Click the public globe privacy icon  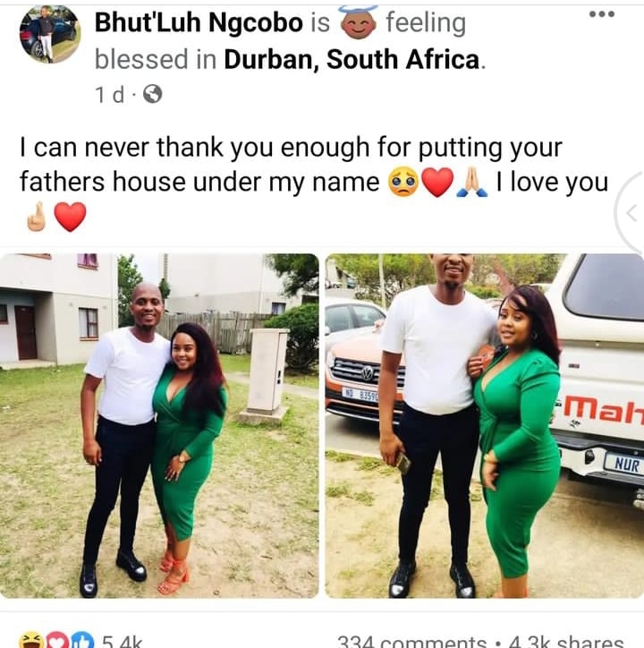point(152,94)
